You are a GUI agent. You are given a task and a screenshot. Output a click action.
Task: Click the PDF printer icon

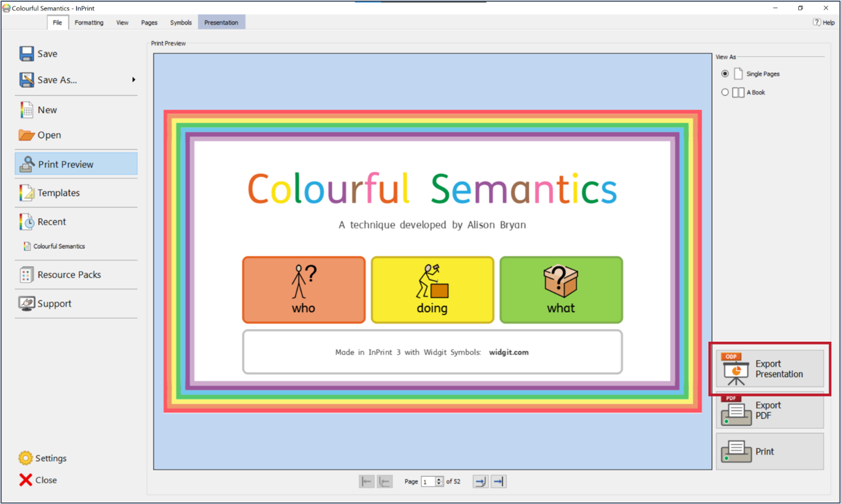735,410
